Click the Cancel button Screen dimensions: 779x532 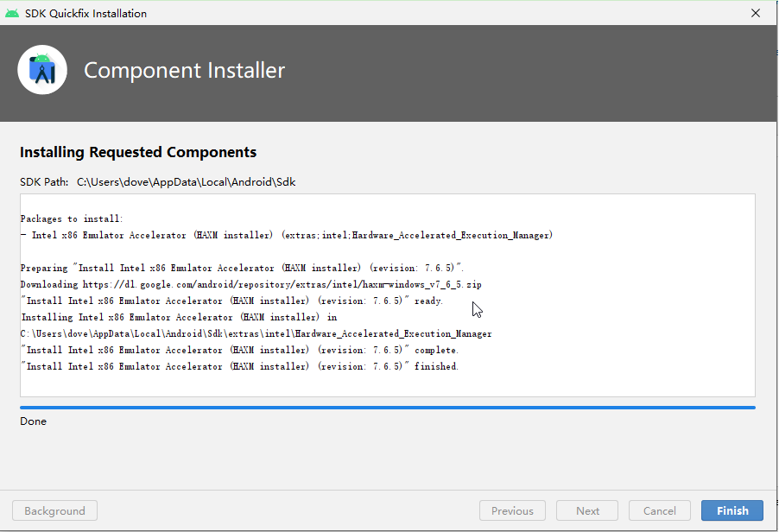point(659,510)
